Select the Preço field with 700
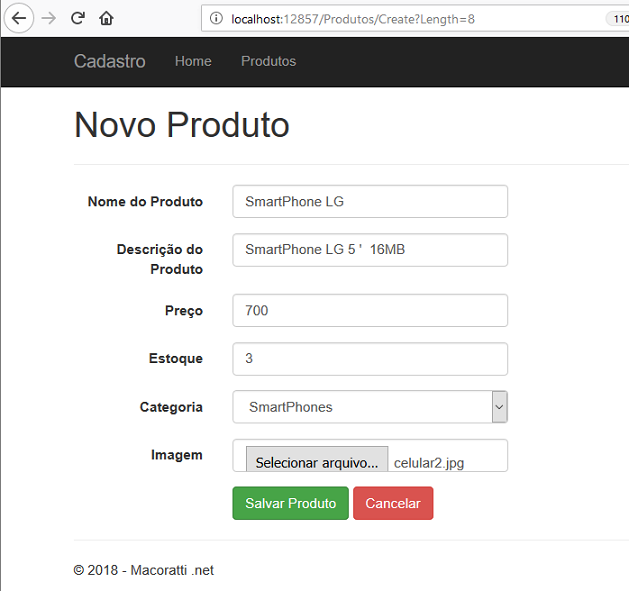Screen dimensions: 629x591 click(370, 311)
